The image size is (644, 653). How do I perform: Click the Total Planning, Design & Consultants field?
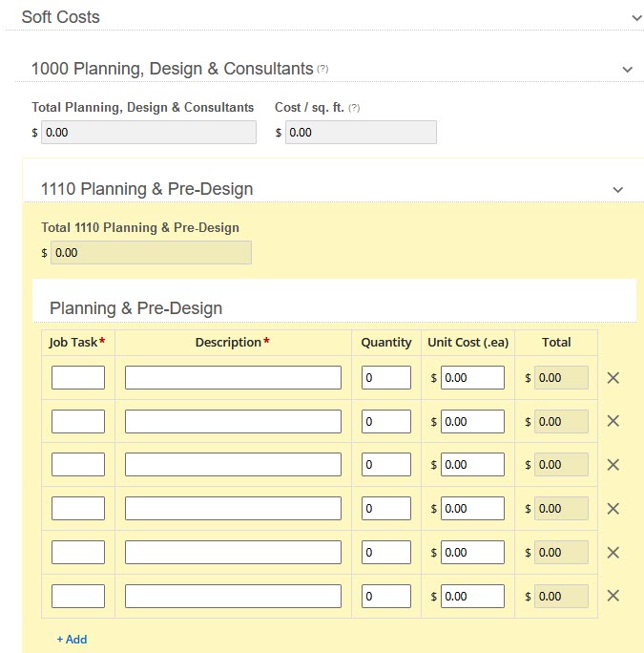pos(149,133)
